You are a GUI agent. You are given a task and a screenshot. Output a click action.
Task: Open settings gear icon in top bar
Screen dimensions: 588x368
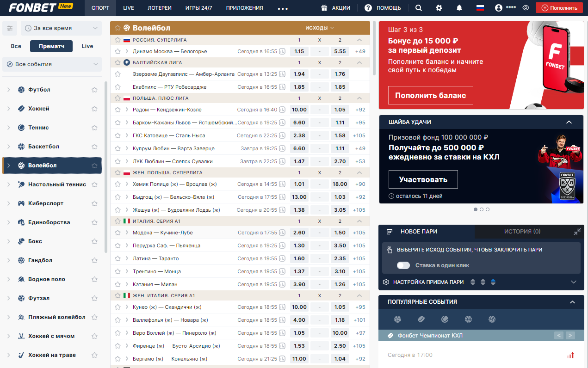[x=439, y=8]
